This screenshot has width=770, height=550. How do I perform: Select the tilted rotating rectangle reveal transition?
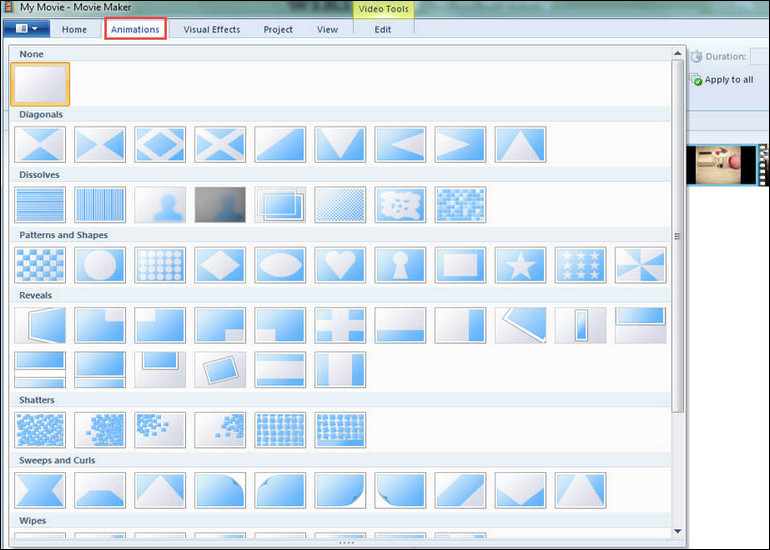[x=220, y=370]
